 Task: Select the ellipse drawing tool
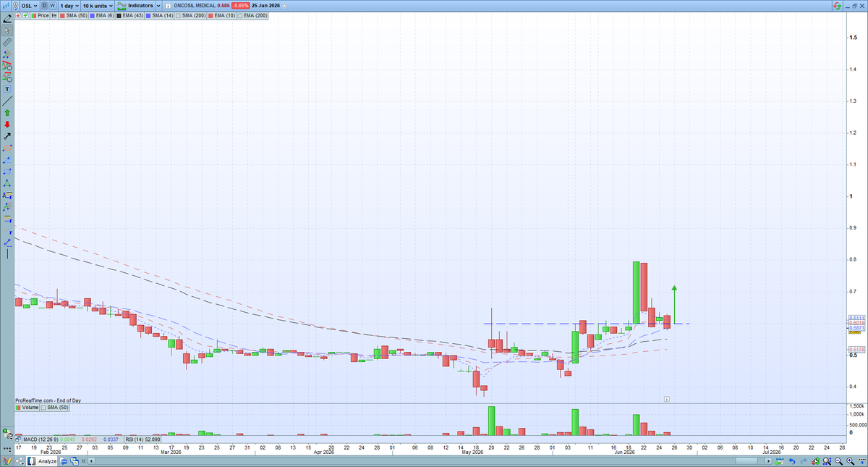pyautogui.click(x=7, y=148)
